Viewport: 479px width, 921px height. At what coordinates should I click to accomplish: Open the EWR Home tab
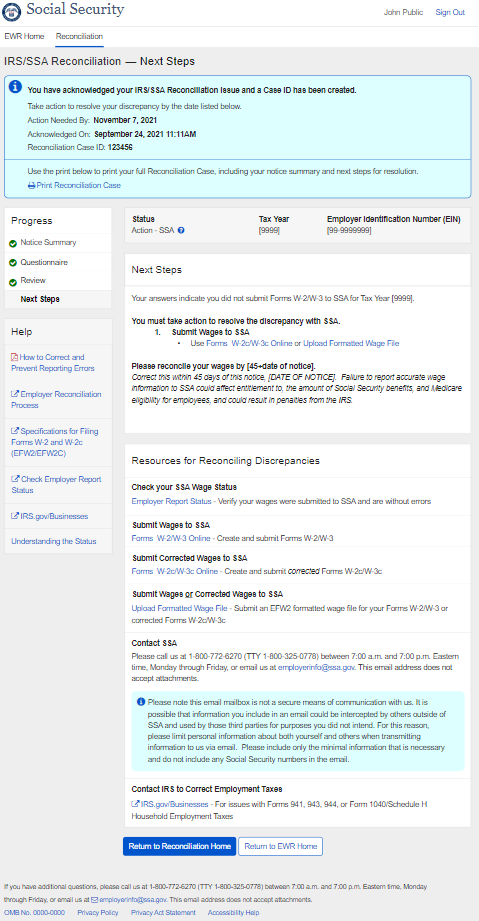(x=24, y=36)
